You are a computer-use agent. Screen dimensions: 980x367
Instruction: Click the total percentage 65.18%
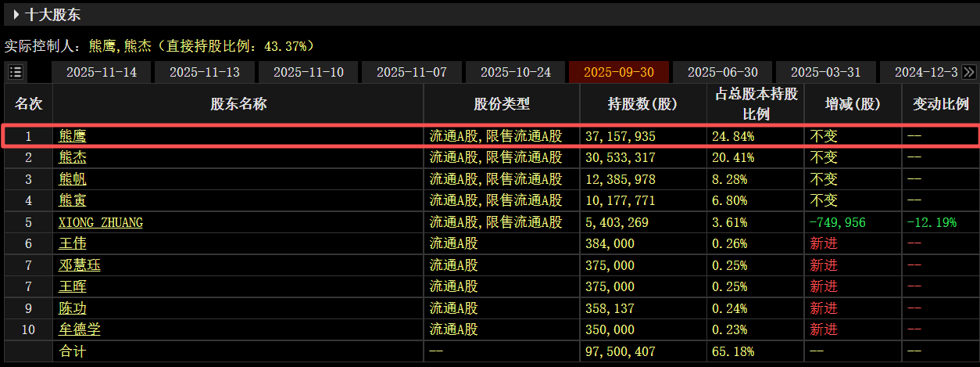click(x=734, y=352)
